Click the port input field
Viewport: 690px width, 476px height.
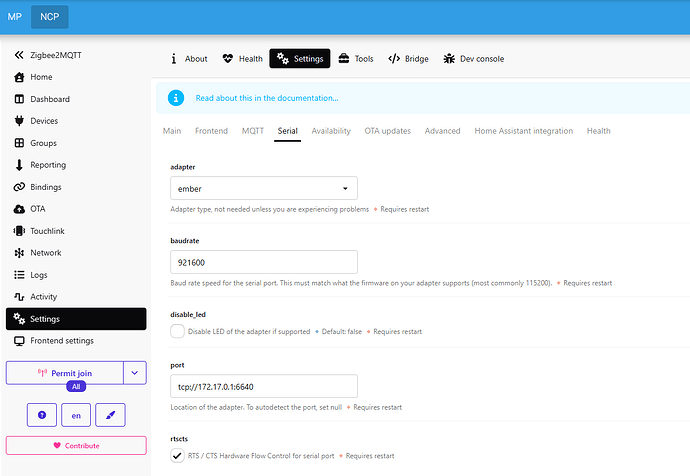tap(264, 387)
